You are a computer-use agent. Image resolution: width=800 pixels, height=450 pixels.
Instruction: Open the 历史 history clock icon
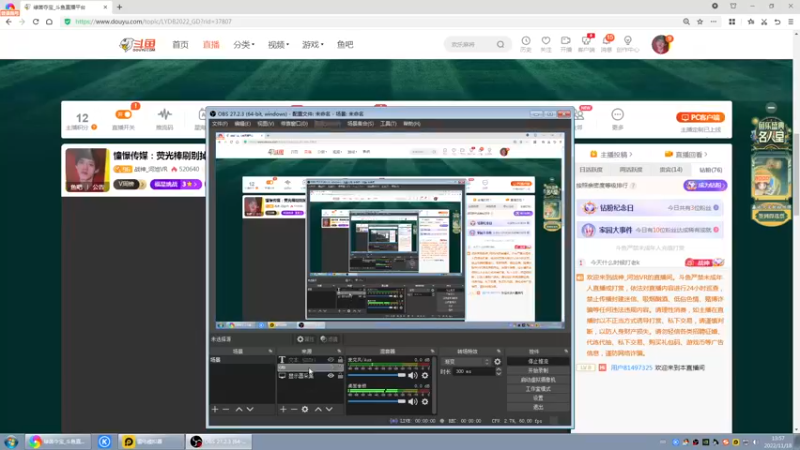(526, 41)
